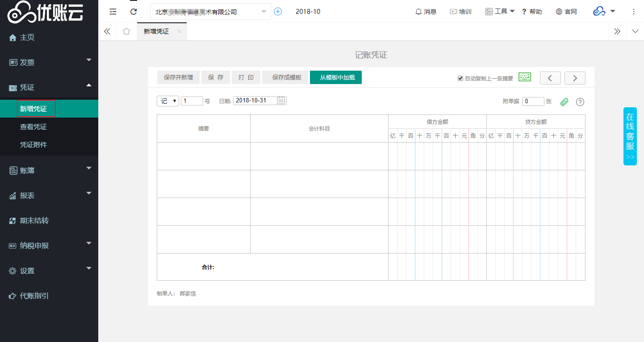This screenshot has height=342, width=644.
Task: Go to home tab house icon
Action: tap(126, 31)
